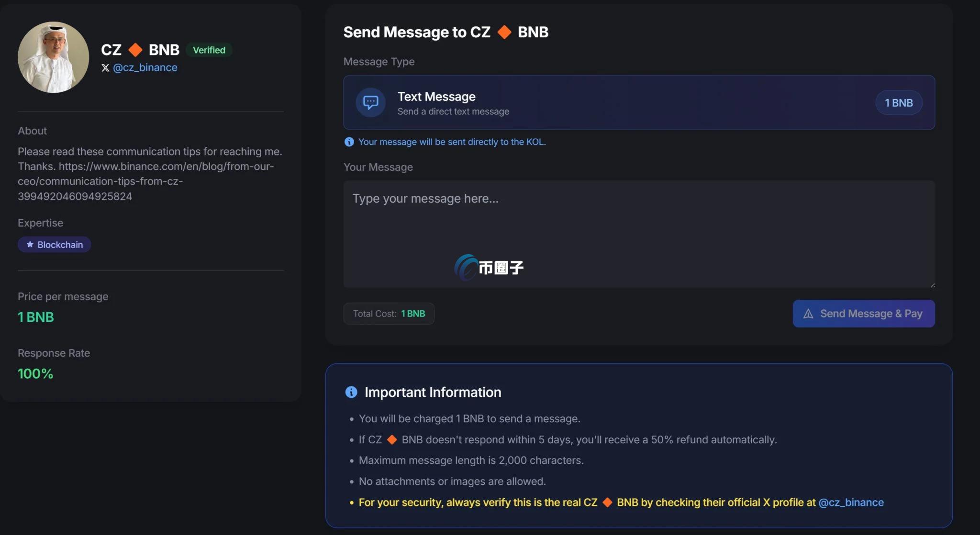Screen dimensions: 980x535
Task: Click the orange diamond in the profile name
Action: tap(135, 50)
